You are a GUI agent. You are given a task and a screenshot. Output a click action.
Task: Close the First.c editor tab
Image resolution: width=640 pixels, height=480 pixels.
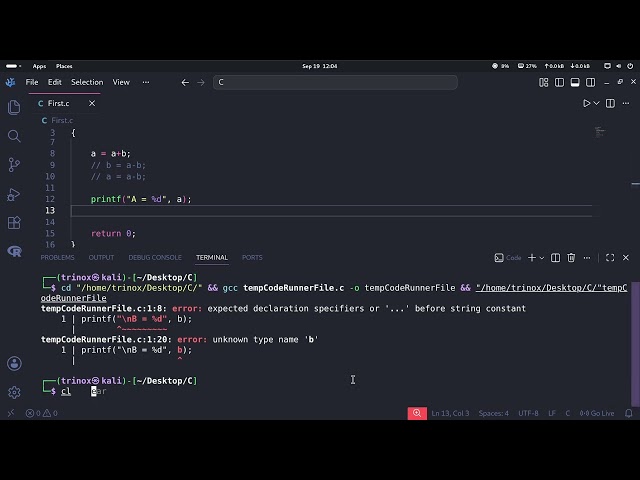tap(92, 103)
